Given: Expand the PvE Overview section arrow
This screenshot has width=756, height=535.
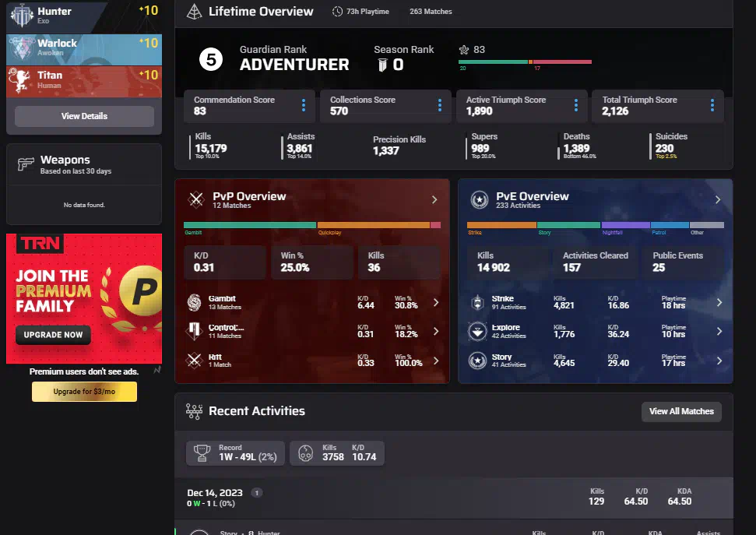Looking at the screenshot, I should [718, 200].
